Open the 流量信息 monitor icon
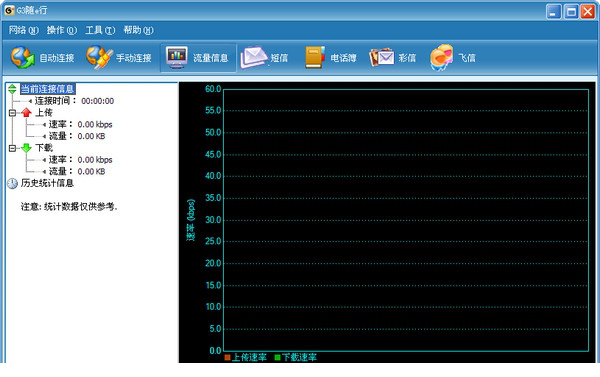600x377 pixels. point(177,57)
